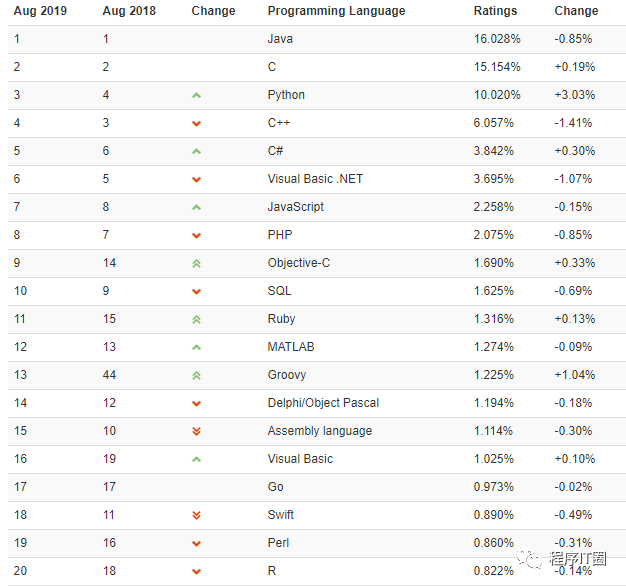Click the red down arrow beside C++
626x586 pixels.
pos(196,124)
